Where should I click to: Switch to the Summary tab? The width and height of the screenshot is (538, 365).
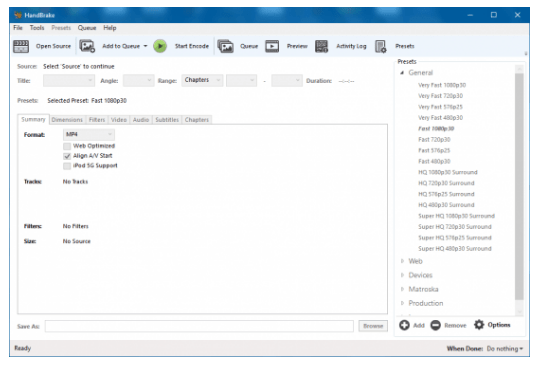33,119
